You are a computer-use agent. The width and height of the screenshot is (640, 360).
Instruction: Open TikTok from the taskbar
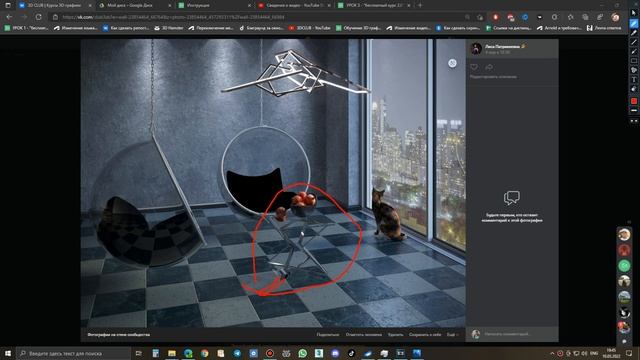(x=351, y=353)
